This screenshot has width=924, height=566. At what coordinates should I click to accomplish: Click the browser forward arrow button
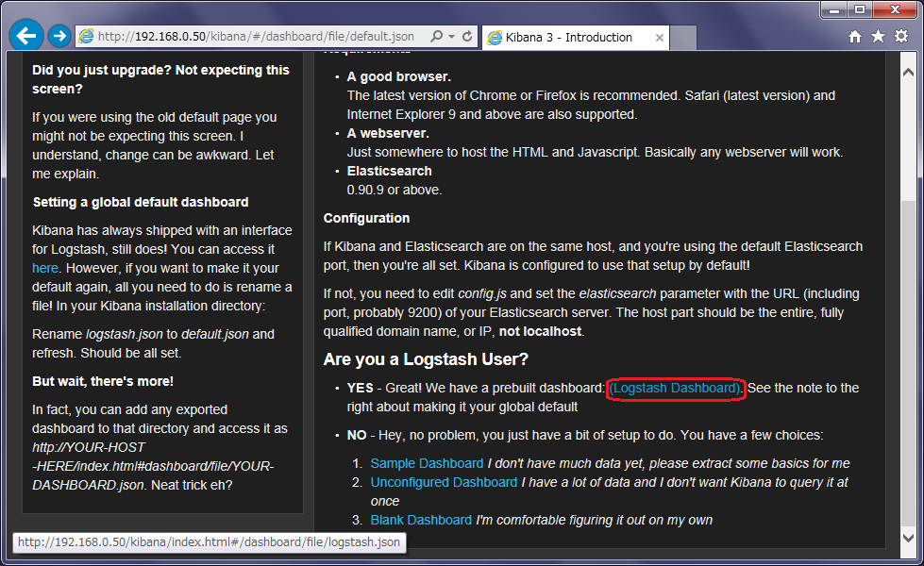pyautogui.click(x=59, y=37)
